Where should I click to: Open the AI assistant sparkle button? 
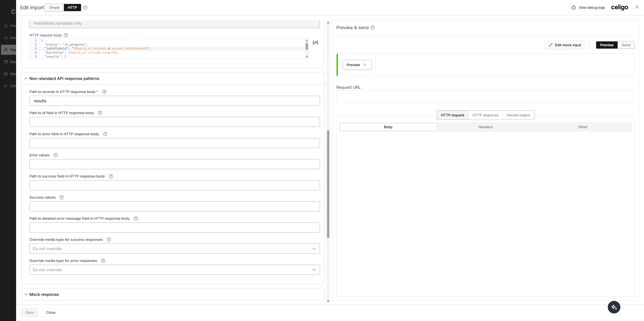click(x=614, y=307)
